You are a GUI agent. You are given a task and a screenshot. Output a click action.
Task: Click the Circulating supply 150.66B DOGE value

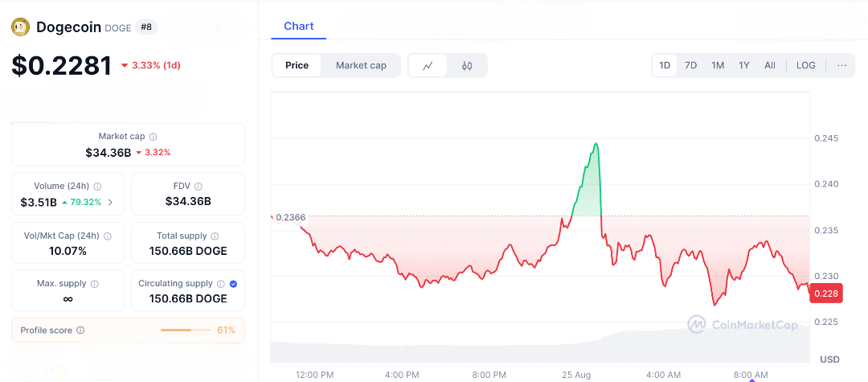point(188,299)
